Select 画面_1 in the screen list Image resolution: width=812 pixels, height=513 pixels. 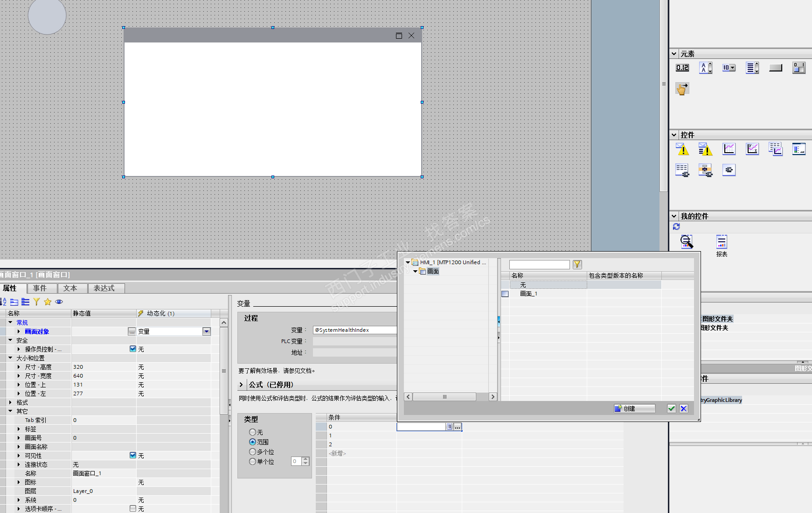[528, 294]
